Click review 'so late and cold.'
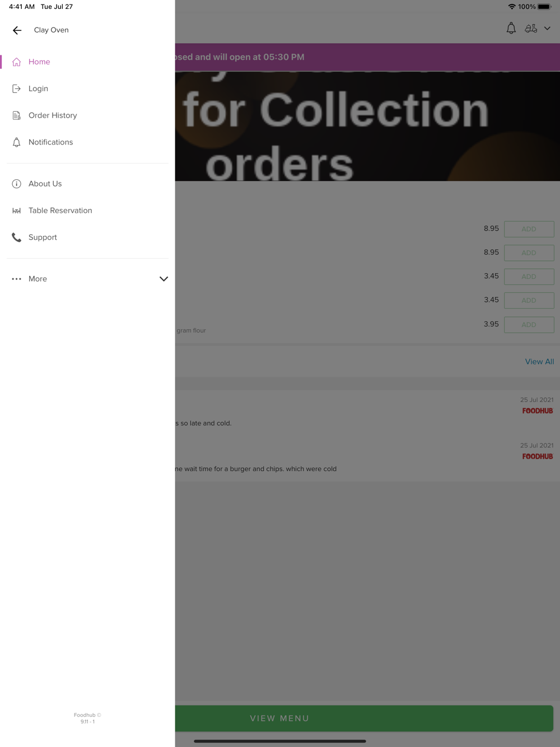 point(204,423)
